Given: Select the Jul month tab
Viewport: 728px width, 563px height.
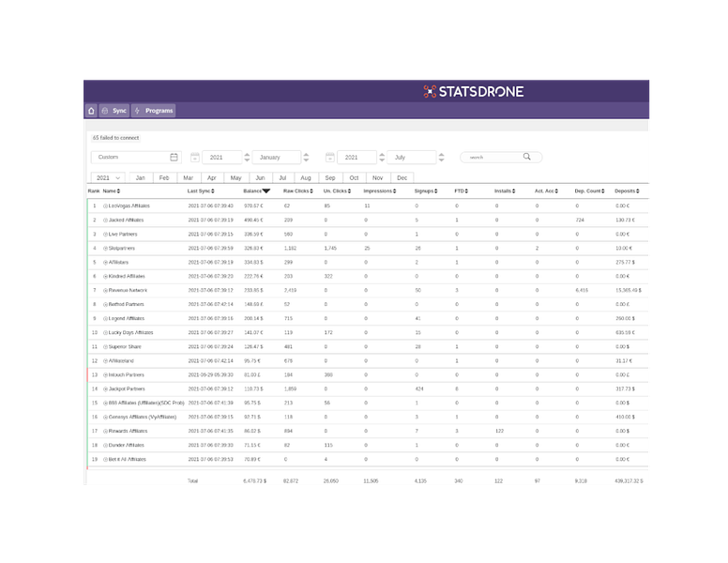Looking at the screenshot, I should coord(282,178).
